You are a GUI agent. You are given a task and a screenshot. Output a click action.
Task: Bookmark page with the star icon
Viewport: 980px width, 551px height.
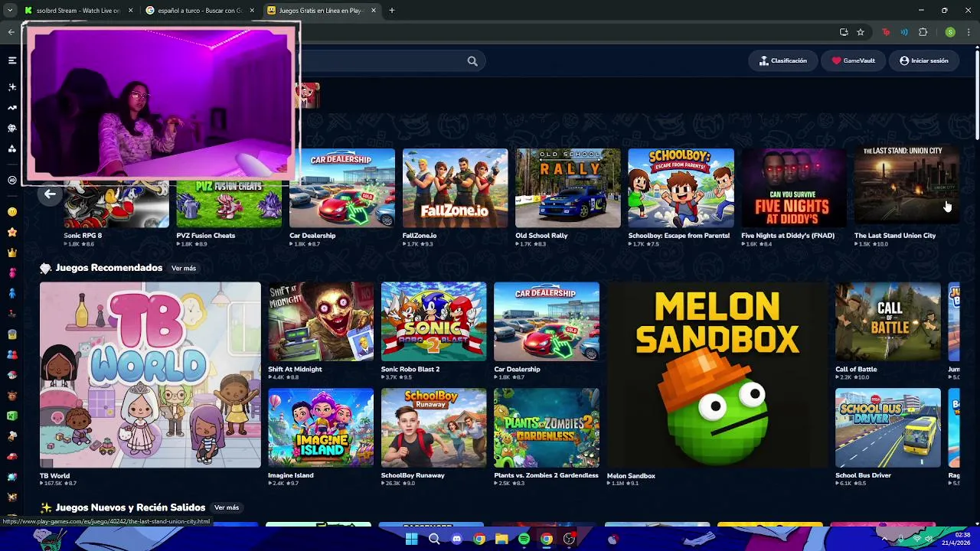[861, 32]
